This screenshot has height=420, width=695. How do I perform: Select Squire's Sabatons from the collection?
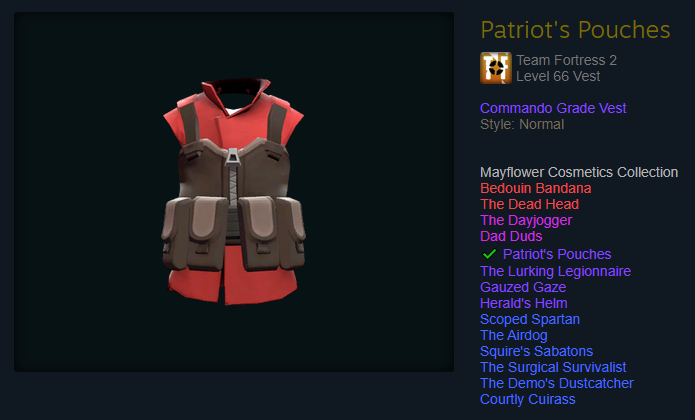(536, 351)
